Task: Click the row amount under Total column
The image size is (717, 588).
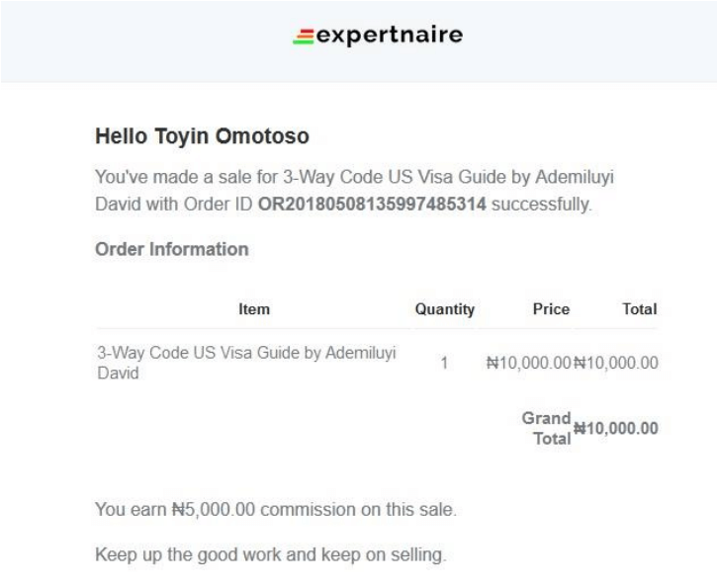Action: tap(616, 363)
